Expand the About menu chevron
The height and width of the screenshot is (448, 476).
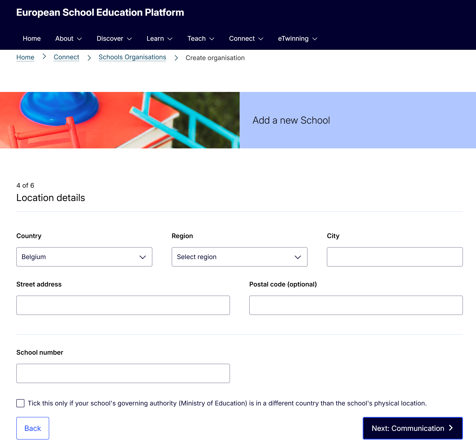[79, 39]
